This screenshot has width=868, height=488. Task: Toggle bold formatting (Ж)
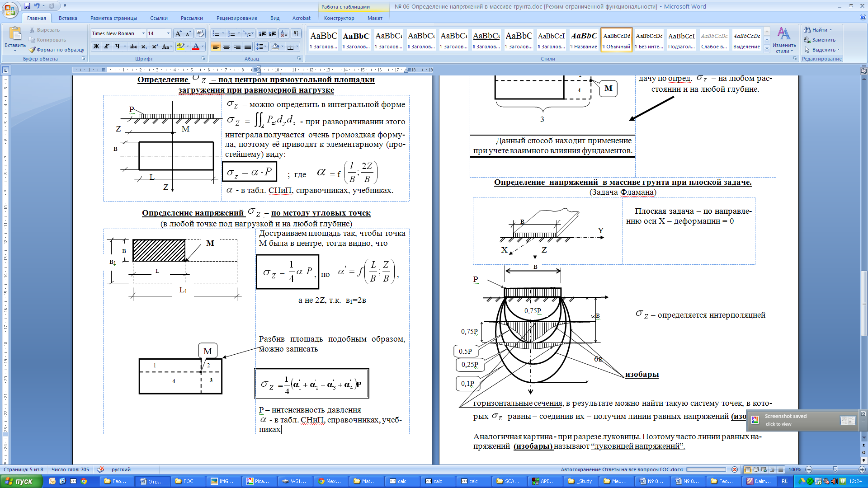tap(96, 47)
